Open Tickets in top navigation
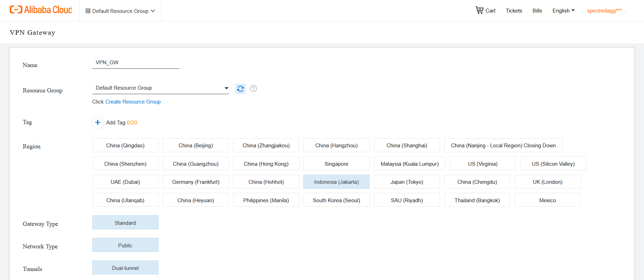This screenshot has height=280, width=644. [514, 11]
